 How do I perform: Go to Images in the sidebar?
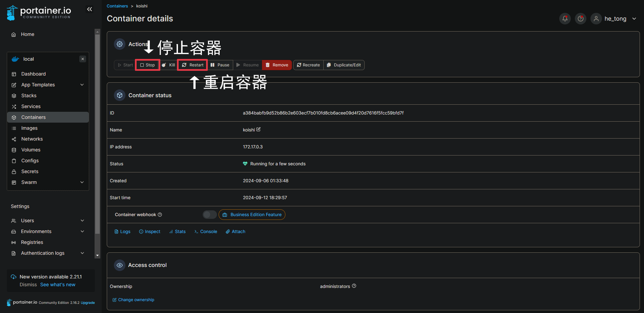pyautogui.click(x=29, y=128)
